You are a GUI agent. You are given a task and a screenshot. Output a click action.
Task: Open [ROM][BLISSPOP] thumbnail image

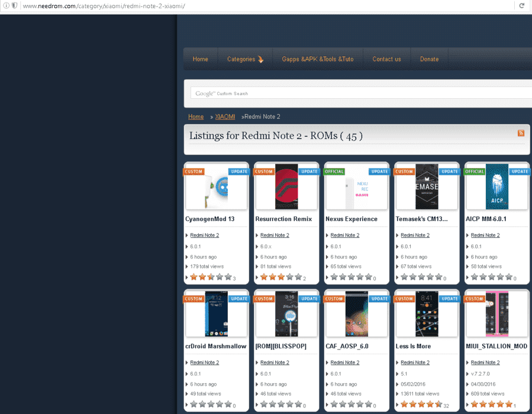coord(286,313)
